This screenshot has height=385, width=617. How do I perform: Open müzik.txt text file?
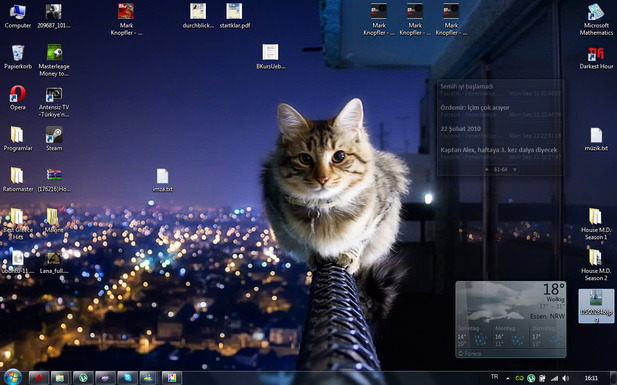(x=596, y=139)
